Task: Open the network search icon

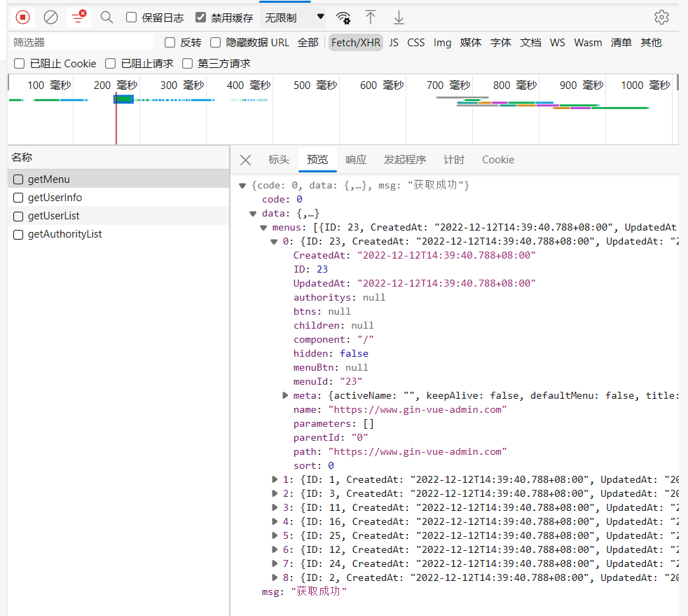Action: click(106, 18)
